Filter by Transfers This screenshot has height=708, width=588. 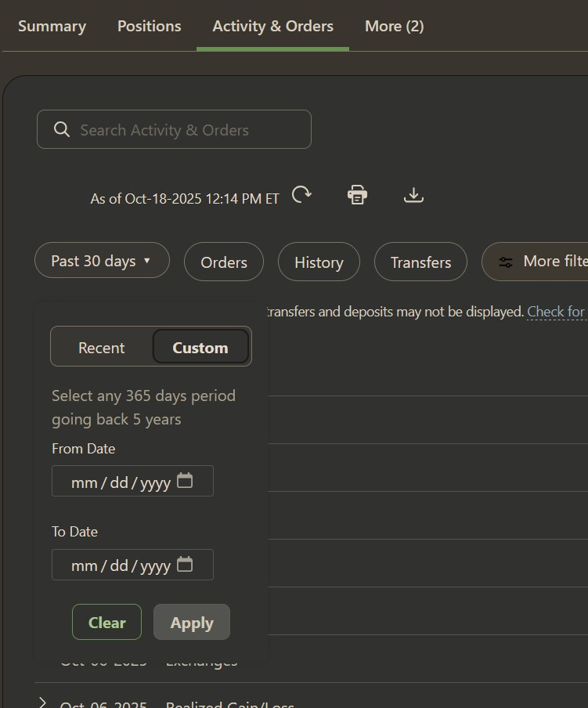click(420, 262)
